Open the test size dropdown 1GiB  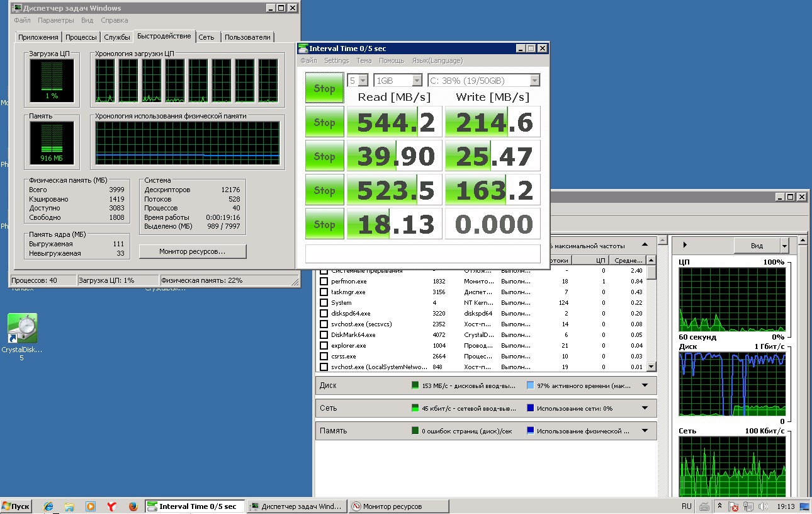398,81
